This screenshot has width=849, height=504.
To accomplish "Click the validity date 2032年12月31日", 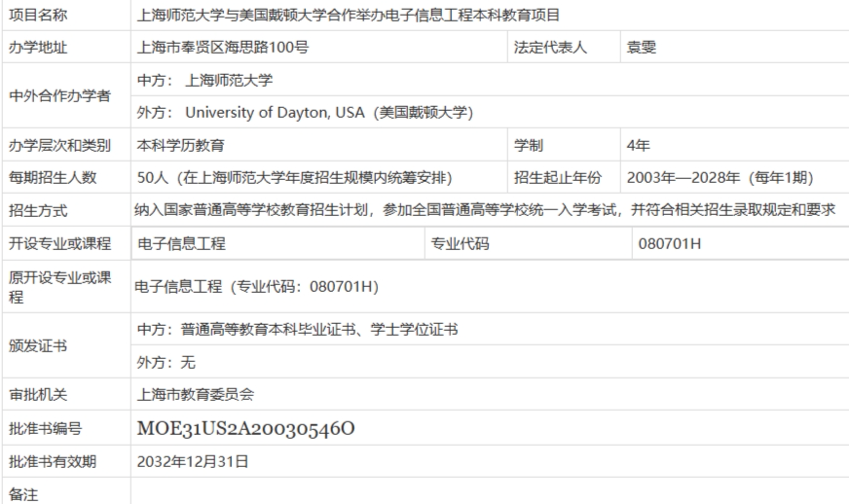I will click(x=193, y=461).
